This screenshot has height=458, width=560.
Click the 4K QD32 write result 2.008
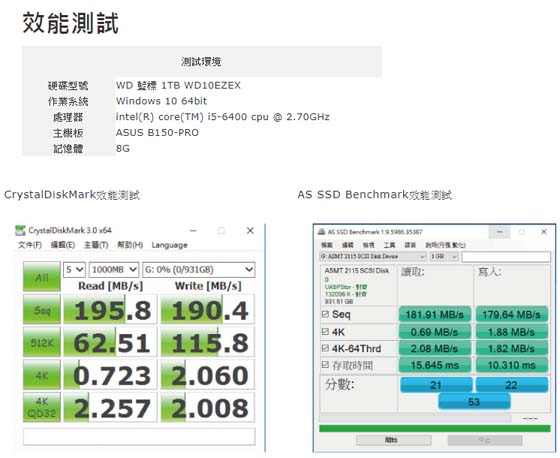(208, 407)
